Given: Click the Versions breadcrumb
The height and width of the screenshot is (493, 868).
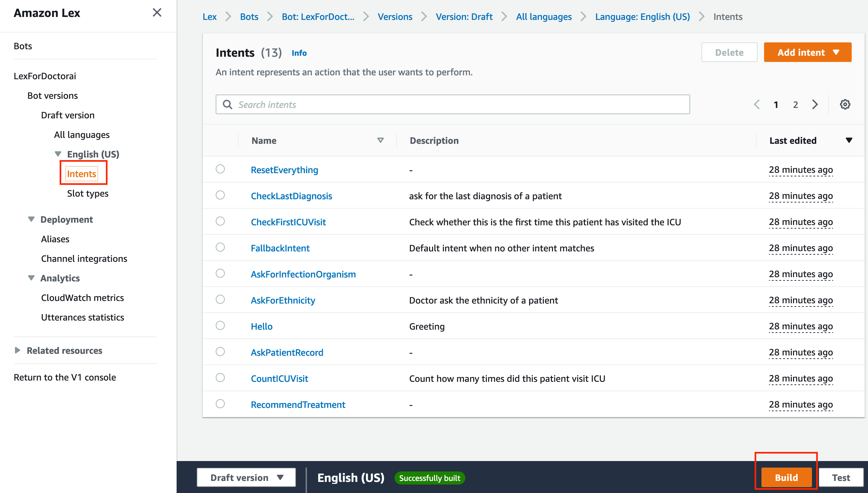Looking at the screenshot, I should (x=395, y=17).
